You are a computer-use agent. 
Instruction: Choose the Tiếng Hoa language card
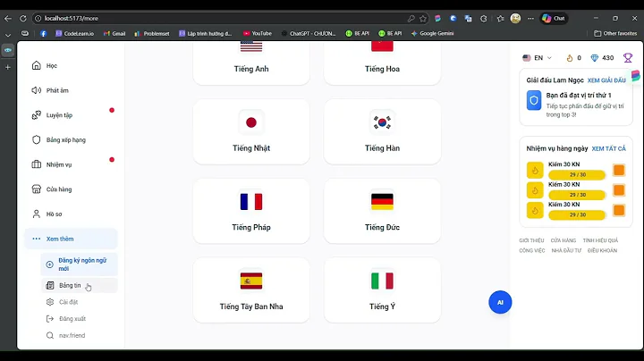[383, 63]
